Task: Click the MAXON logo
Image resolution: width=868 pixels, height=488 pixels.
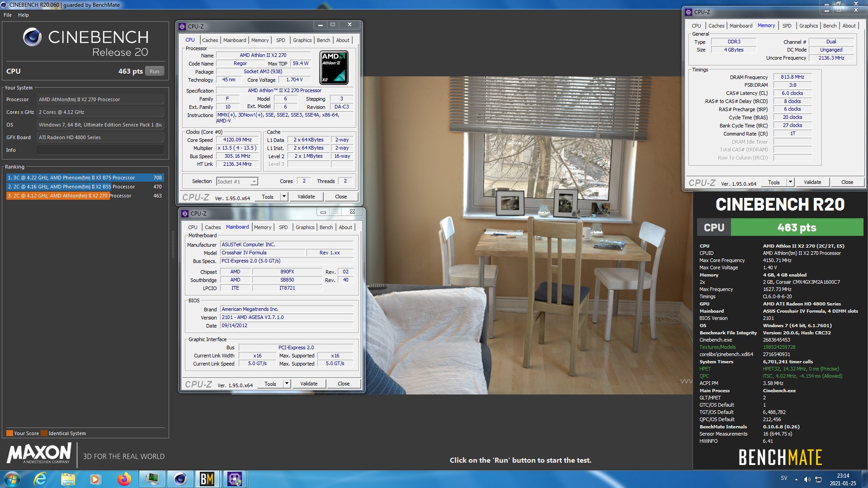Action: [39, 453]
